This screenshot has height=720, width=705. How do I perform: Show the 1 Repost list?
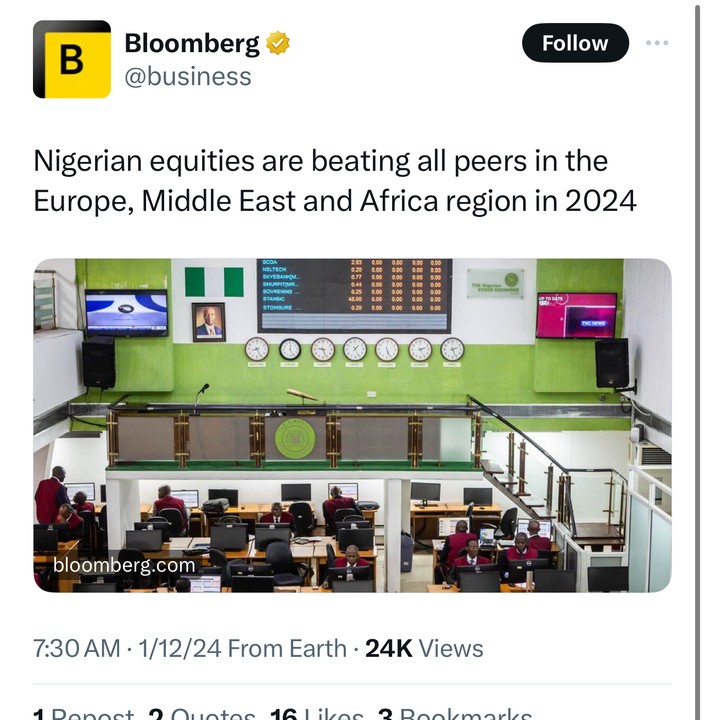coord(84,713)
